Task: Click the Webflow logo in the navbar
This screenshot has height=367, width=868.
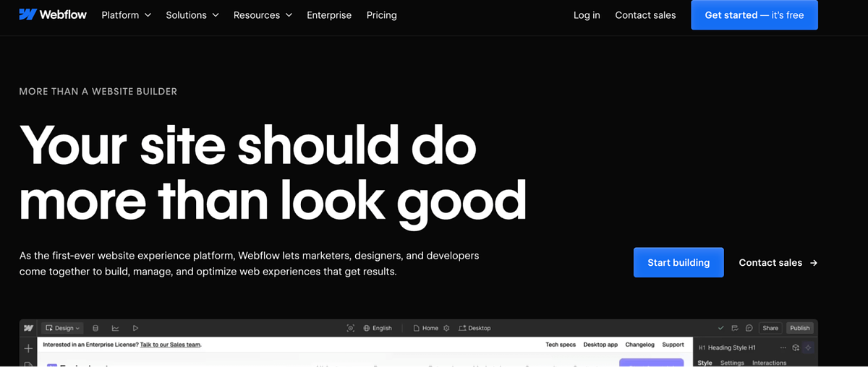Action: point(53,14)
